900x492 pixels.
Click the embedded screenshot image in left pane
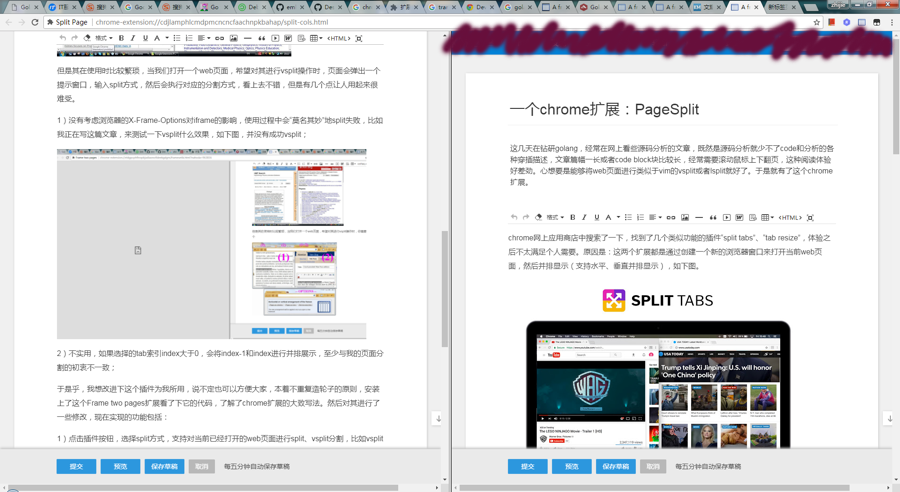[x=211, y=243]
